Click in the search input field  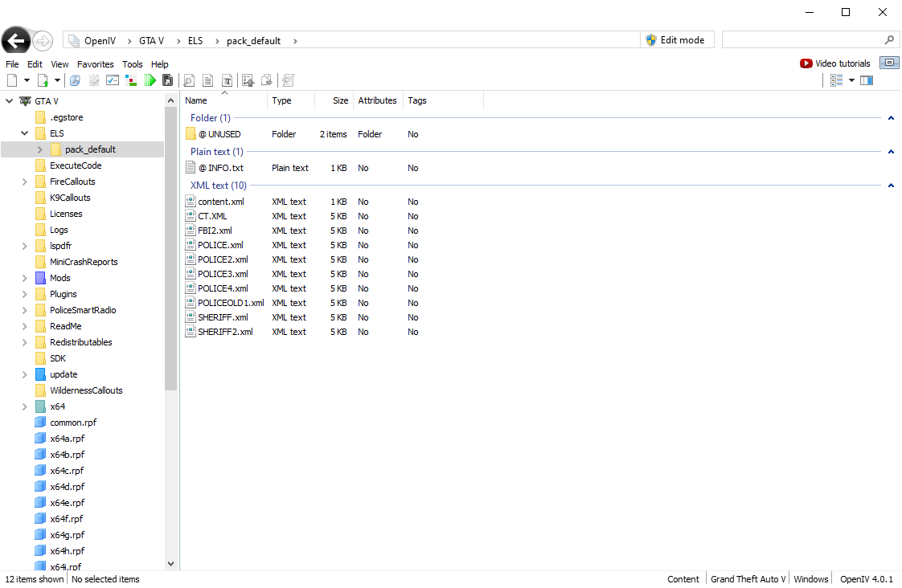coord(802,39)
